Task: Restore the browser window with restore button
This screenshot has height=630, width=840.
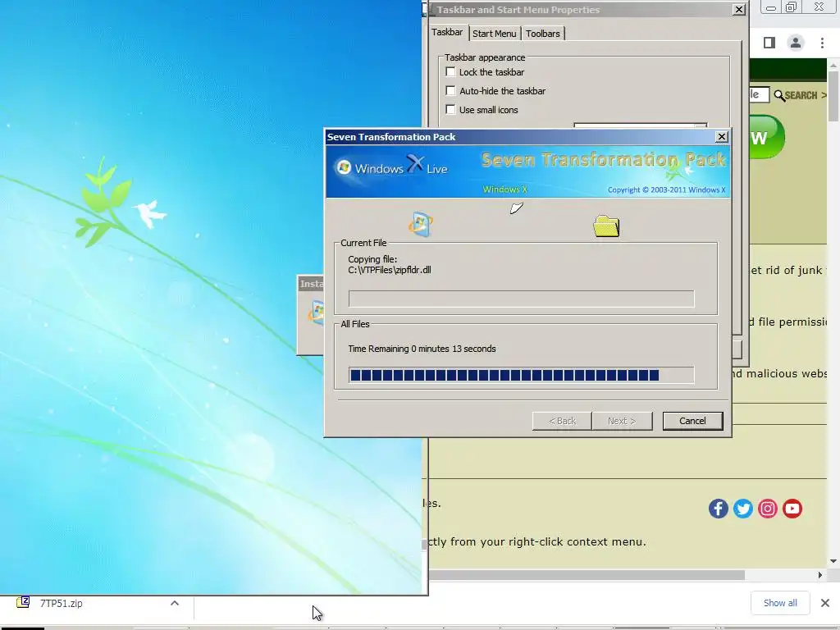Action: (x=792, y=7)
